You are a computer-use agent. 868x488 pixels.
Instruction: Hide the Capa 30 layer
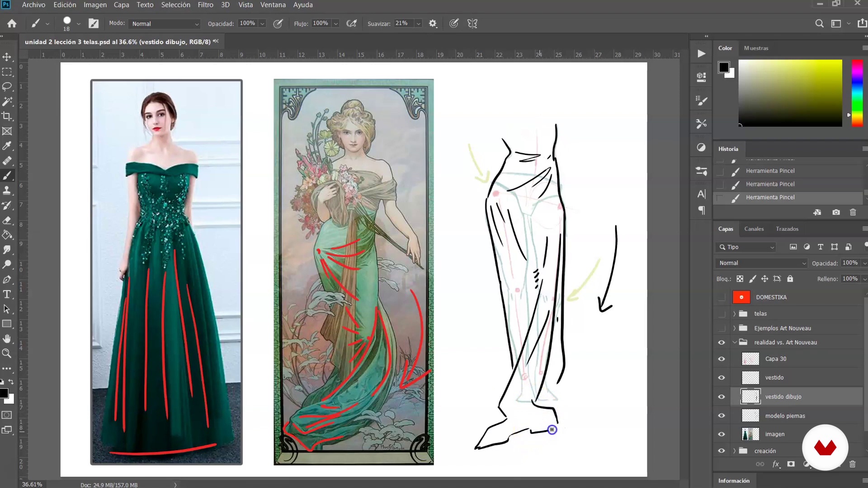coord(722,359)
